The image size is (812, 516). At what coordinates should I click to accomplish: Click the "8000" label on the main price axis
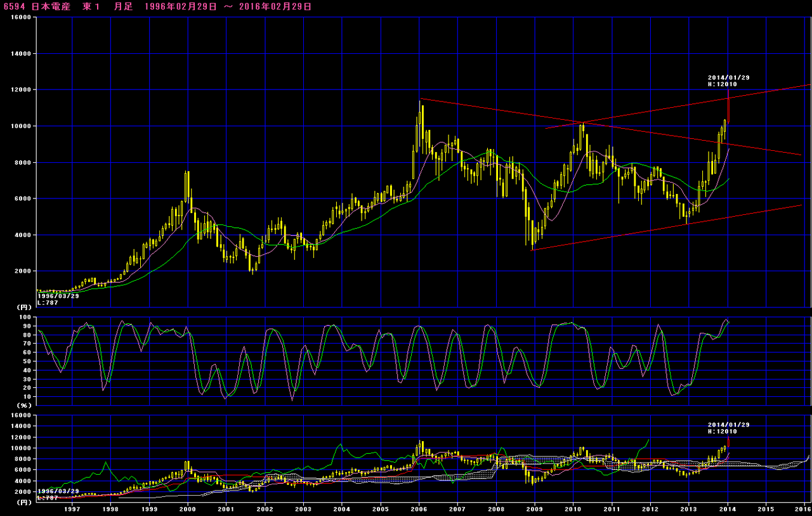click(23, 162)
